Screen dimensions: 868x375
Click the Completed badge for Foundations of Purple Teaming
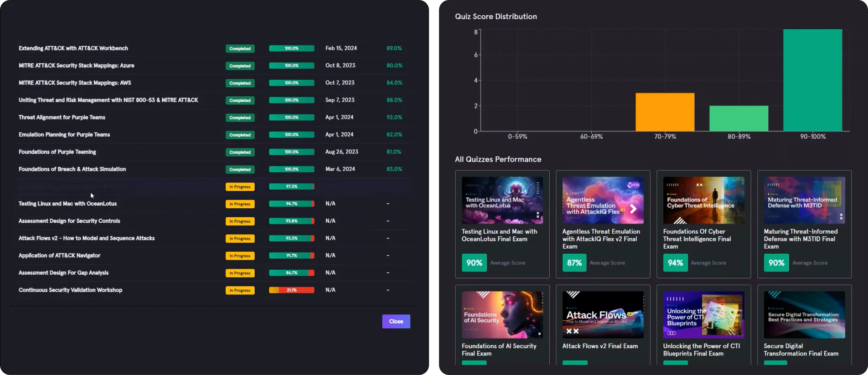(x=240, y=152)
